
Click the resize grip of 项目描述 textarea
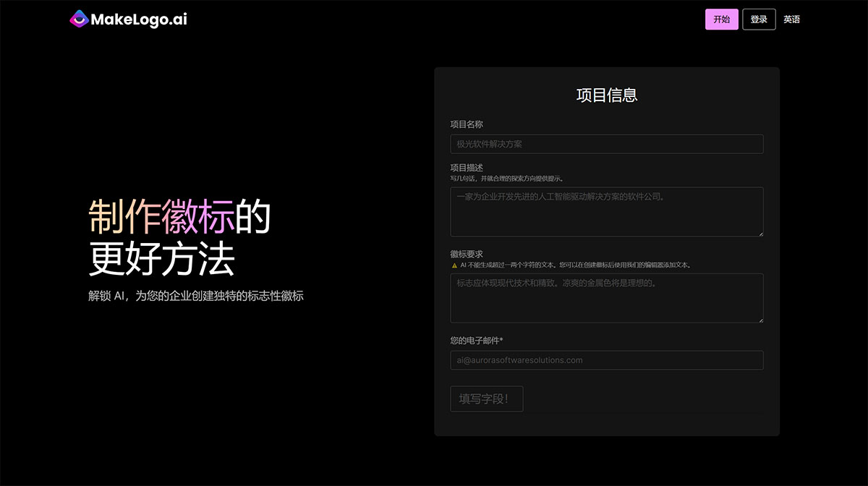760,233
